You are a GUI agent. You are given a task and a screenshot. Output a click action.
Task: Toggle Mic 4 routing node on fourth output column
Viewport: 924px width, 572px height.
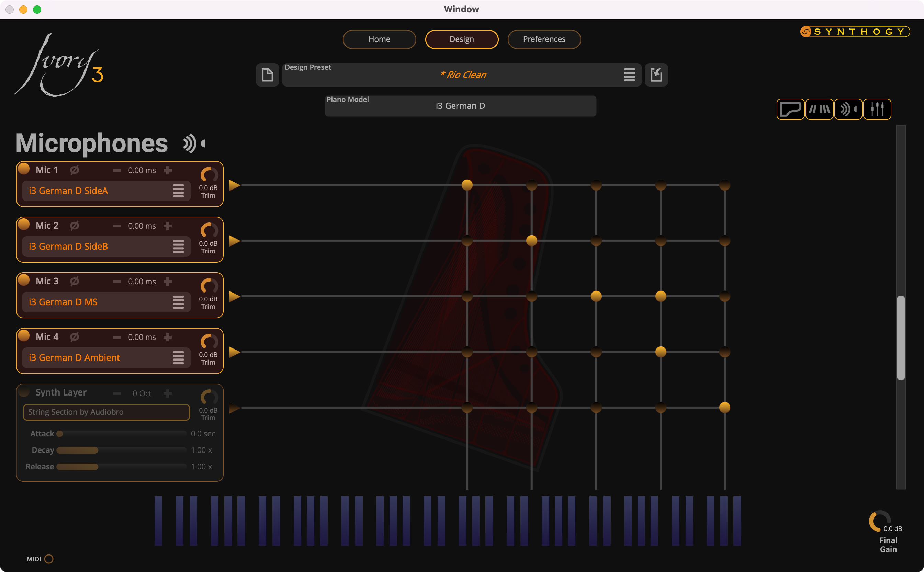coord(661,352)
